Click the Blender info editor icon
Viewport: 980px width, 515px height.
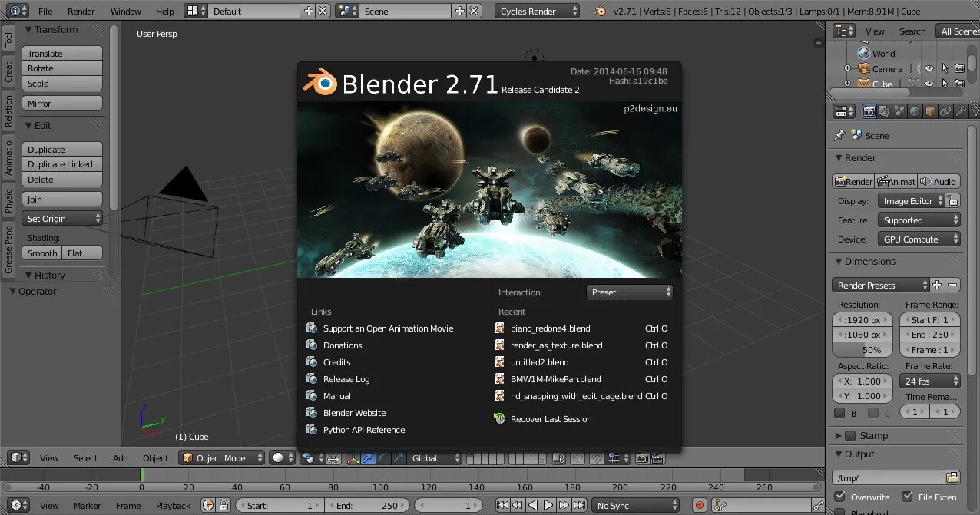click(x=16, y=11)
